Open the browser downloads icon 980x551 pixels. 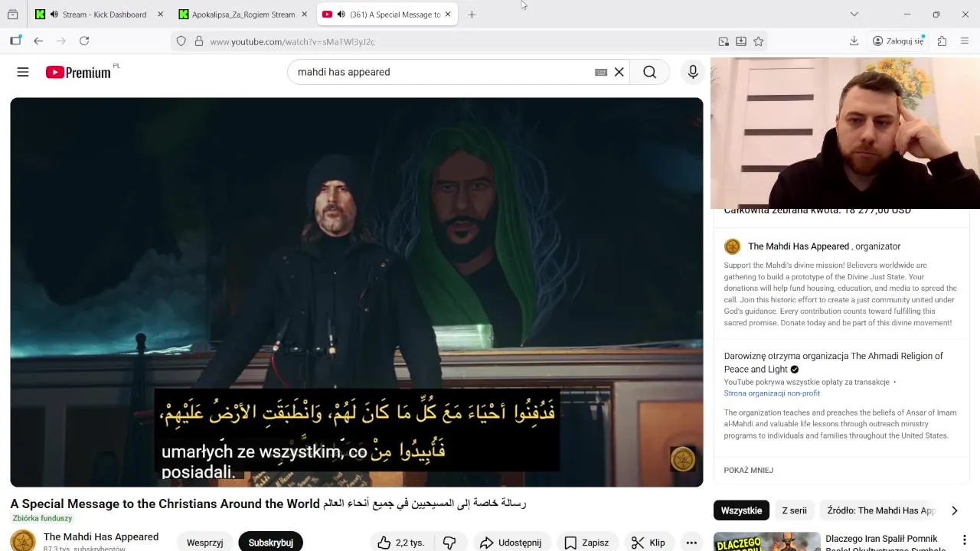click(x=854, y=41)
